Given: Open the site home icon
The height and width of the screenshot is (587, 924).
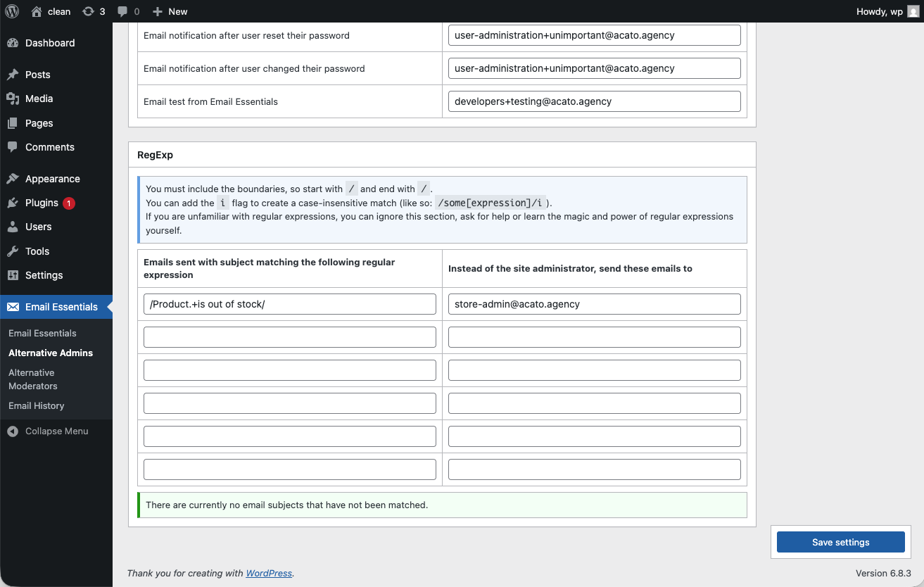Looking at the screenshot, I should click(37, 11).
